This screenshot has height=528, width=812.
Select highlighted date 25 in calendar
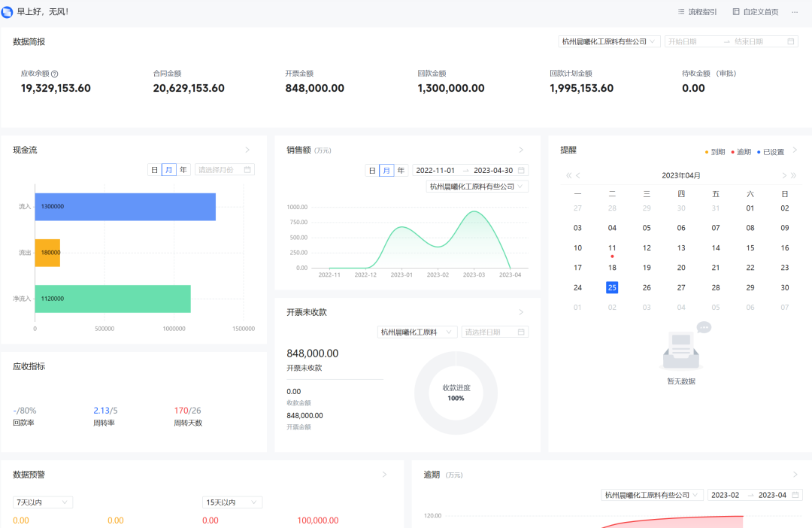click(x=612, y=287)
